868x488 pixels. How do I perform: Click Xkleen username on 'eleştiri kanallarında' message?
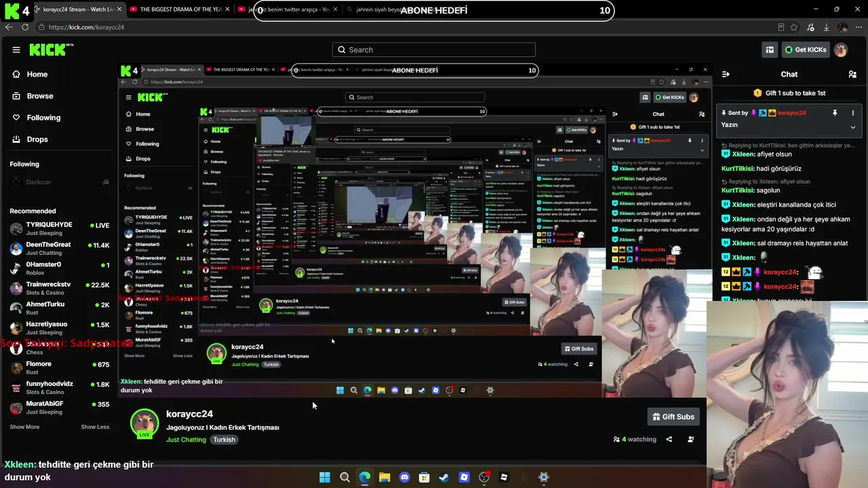[744, 205]
